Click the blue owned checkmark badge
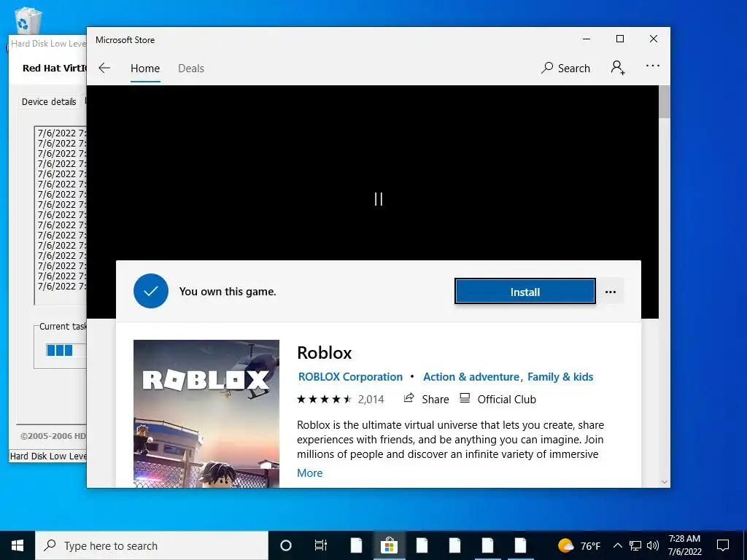The height and width of the screenshot is (560, 747). coord(151,291)
